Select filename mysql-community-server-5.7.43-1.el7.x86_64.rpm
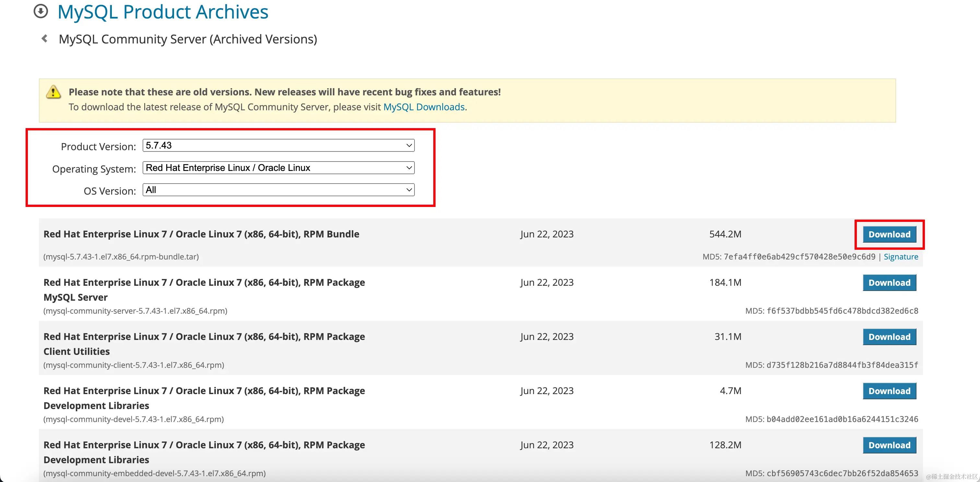 [135, 311]
